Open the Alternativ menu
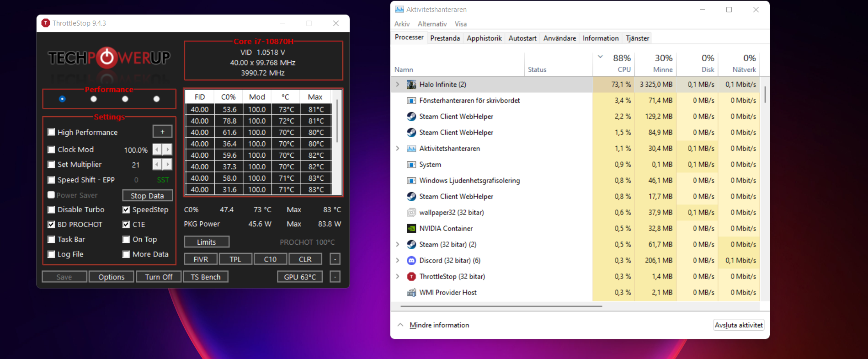The width and height of the screenshot is (868, 359). click(432, 24)
